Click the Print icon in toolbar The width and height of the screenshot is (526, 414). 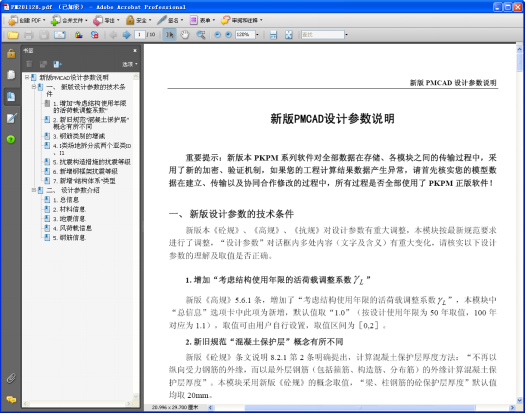point(28,35)
